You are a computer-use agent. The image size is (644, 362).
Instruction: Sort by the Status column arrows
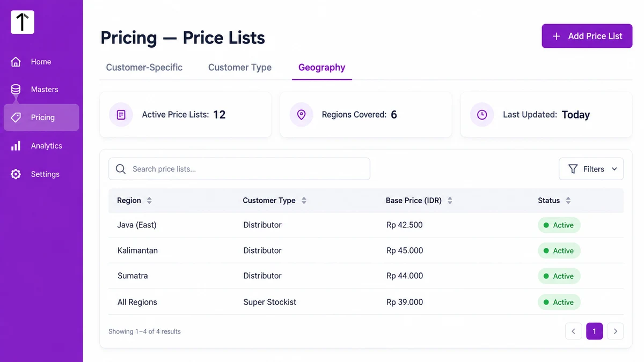click(568, 201)
